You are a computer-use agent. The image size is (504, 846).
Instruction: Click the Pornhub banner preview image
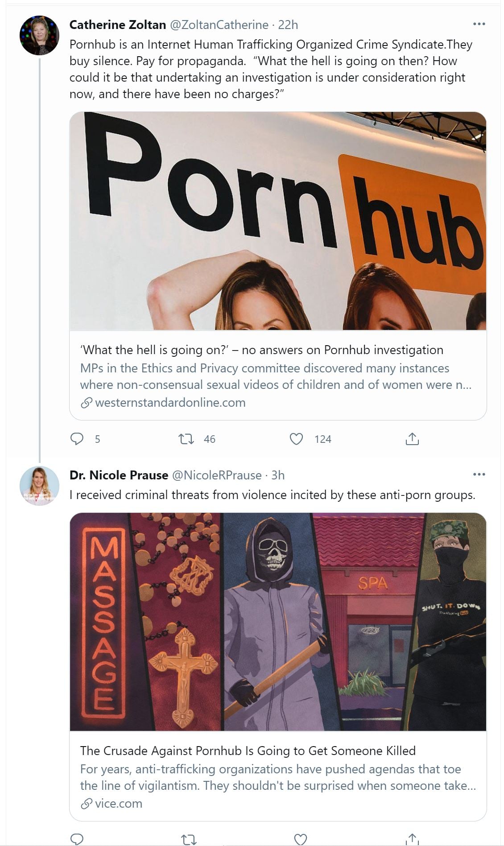click(278, 221)
